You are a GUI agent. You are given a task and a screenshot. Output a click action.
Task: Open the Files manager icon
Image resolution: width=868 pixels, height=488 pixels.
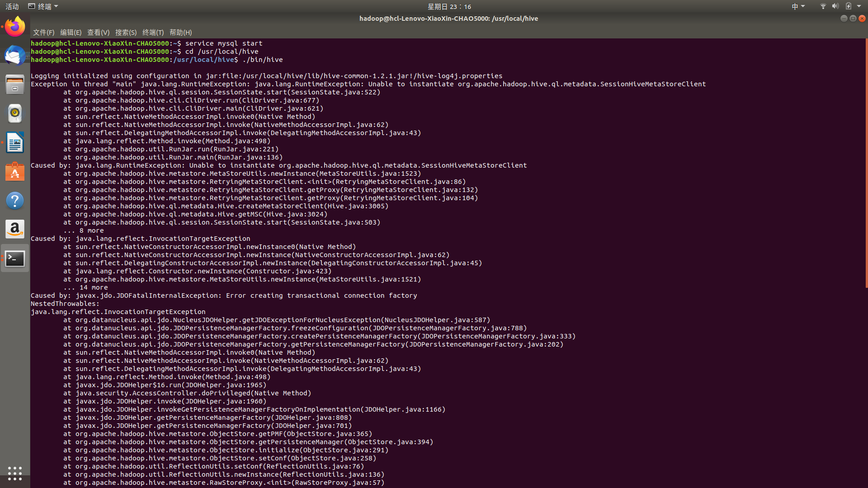15,84
